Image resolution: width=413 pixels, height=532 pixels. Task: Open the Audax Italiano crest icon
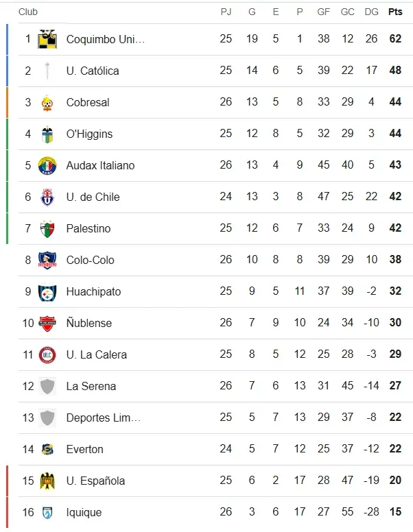tap(47, 165)
